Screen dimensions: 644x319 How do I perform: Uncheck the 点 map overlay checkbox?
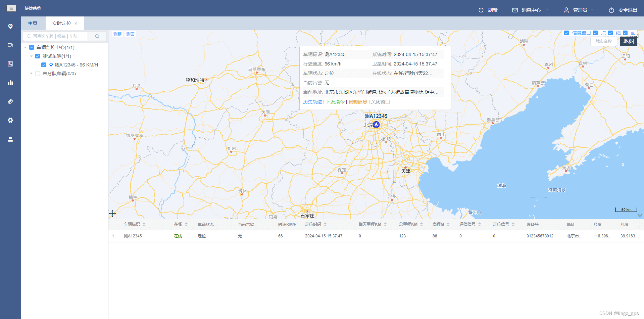tap(595, 33)
